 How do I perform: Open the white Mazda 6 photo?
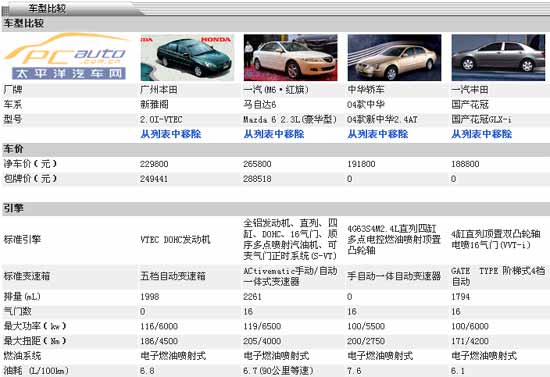click(290, 58)
